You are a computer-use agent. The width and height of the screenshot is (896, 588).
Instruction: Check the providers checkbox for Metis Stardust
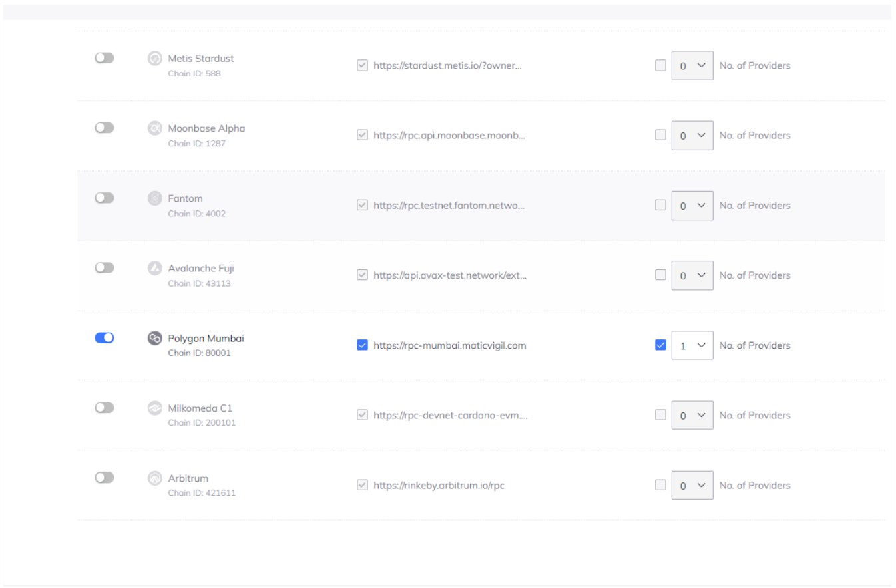(x=660, y=65)
